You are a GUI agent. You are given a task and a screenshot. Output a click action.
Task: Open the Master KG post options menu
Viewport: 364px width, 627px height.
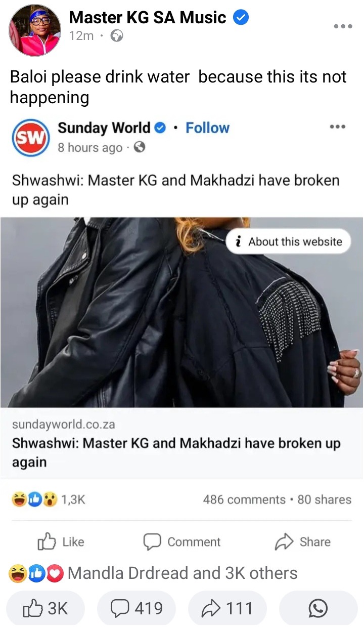pos(342,27)
